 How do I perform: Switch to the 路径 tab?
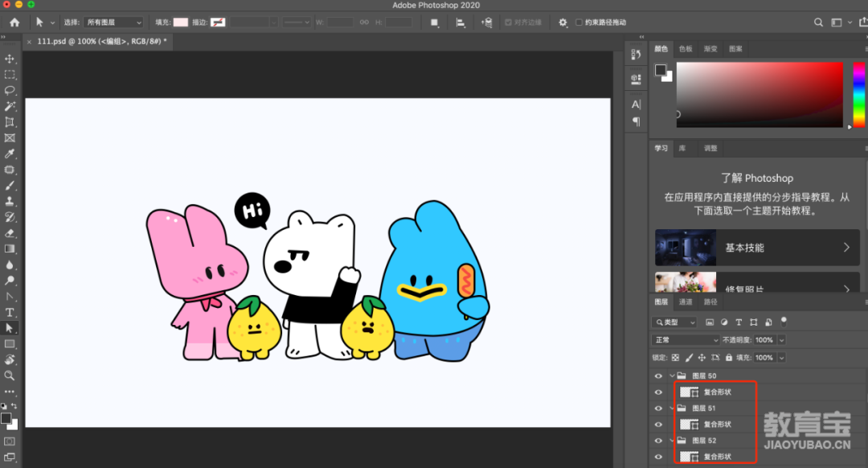point(710,302)
